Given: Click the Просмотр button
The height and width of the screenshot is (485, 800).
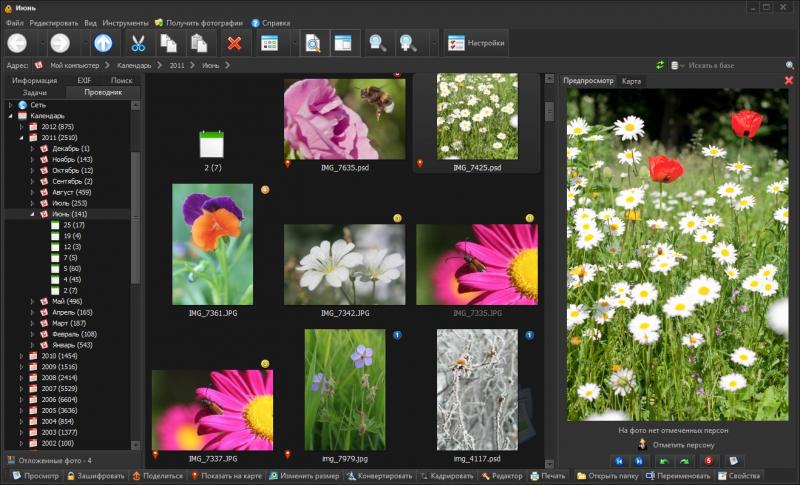Looking at the screenshot, I should click(35, 476).
